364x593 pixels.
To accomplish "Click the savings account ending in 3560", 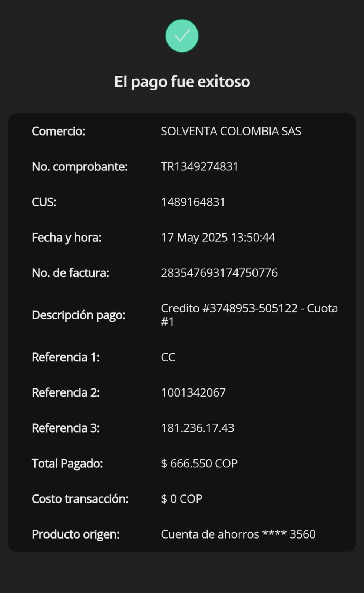I will tap(238, 534).
